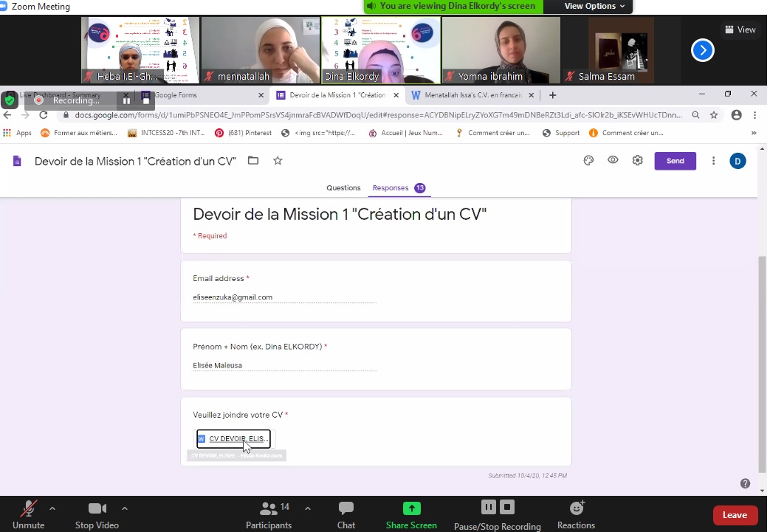Switch to the Questions tab
This screenshot has height=532, width=770.
point(343,188)
